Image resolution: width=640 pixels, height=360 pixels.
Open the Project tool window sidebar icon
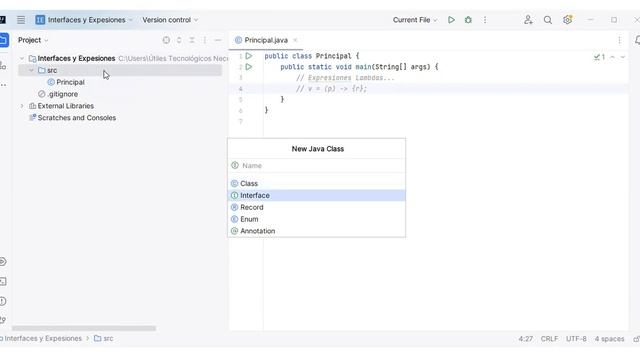(x=4, y=40)
